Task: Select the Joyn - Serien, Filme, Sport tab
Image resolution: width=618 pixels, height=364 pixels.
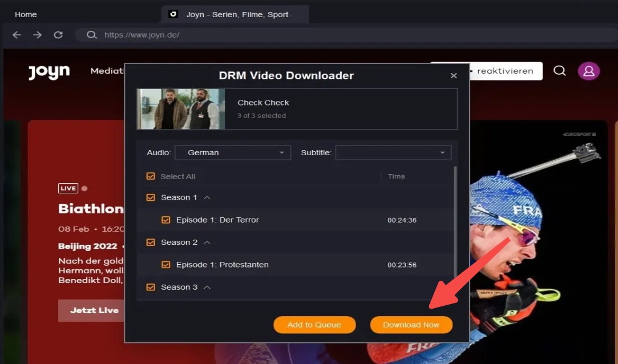Action: [235, 14]
